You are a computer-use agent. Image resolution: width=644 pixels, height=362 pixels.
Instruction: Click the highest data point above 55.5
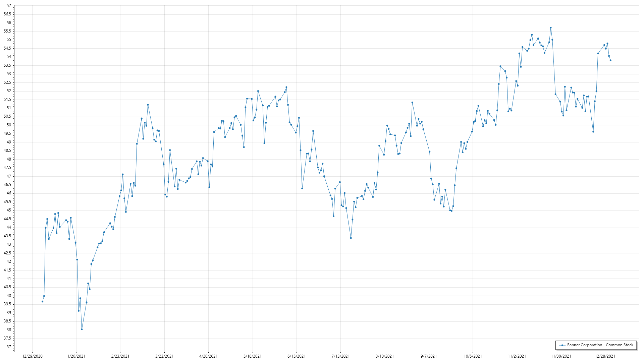point(550,28)
